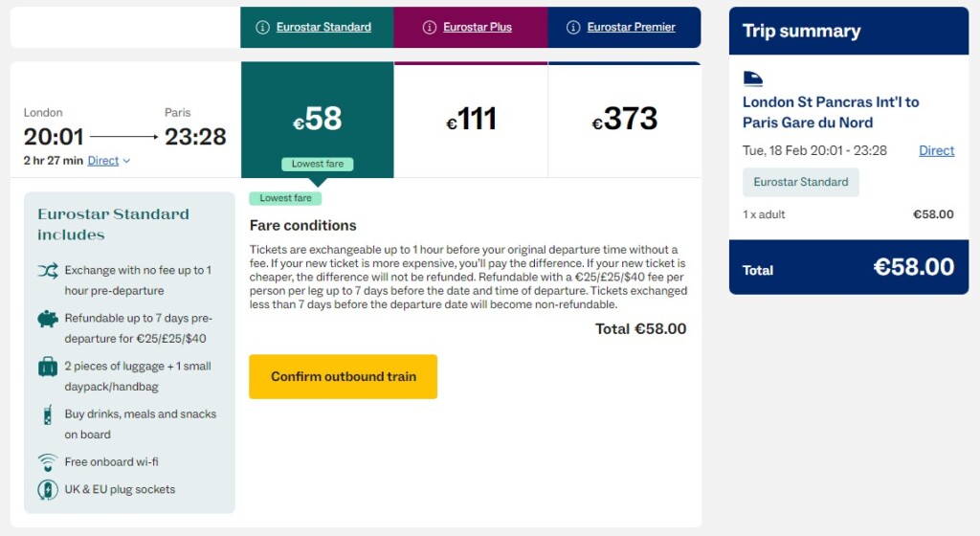The height and width of the screenshot is (536, 980).
Task: Click the info icon beside Eurostar Premier
Action: tap(573, 28)
